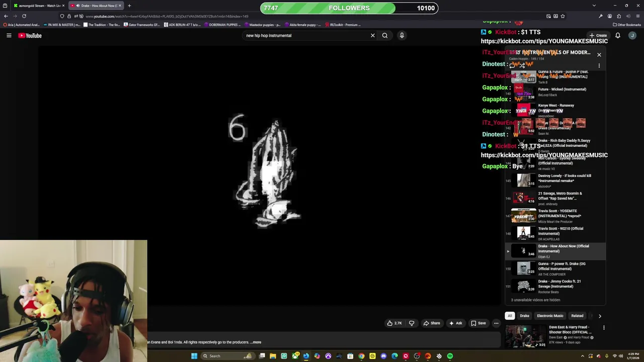Open the Windows Start menu
The image size is (644, 362).
[194, 356]
